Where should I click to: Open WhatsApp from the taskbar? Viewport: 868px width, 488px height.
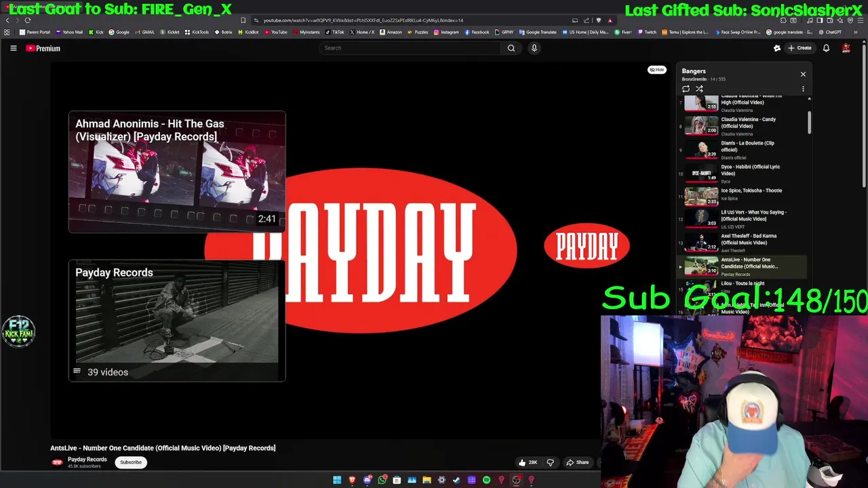coord(382,480)
